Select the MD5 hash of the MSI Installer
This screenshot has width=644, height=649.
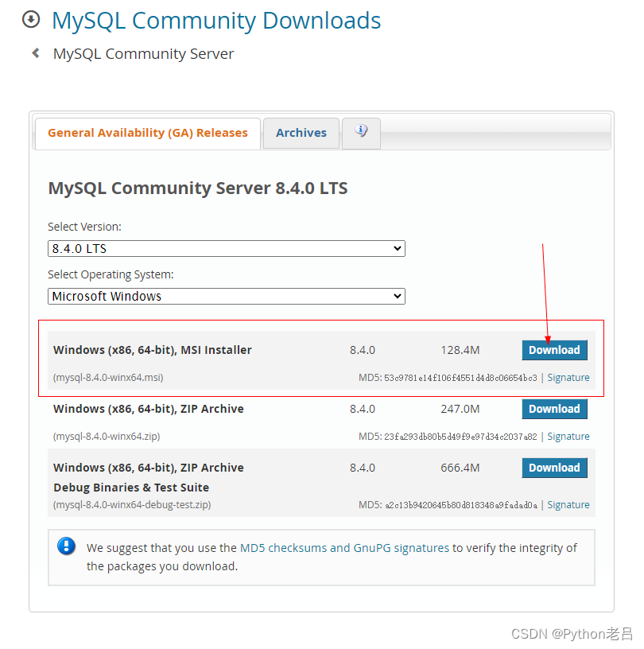[x=460, y=378]
